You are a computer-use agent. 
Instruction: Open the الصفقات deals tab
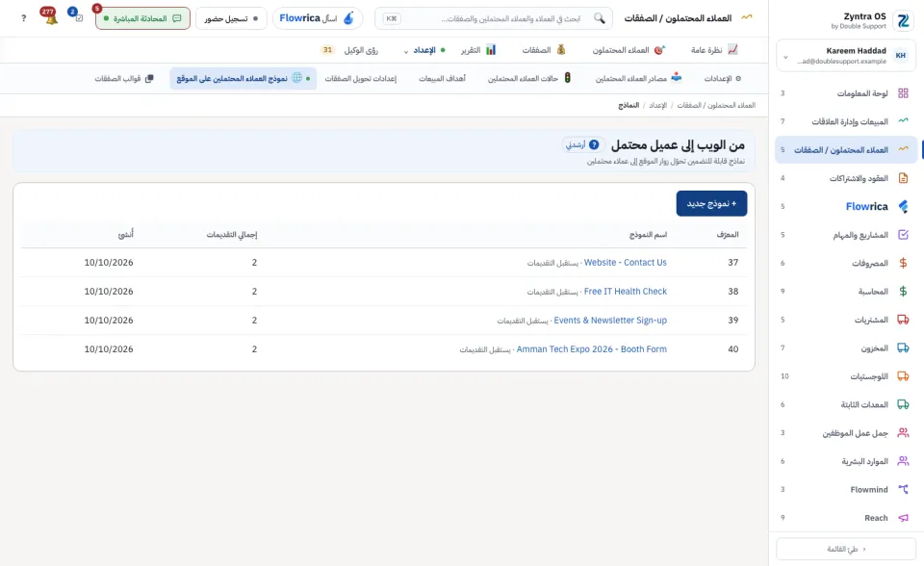coord(543,50)
